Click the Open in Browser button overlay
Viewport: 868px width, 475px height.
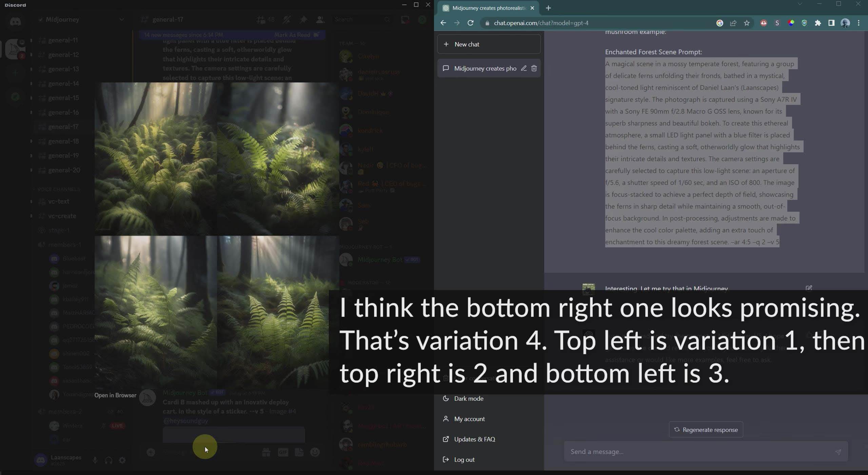pos(115,396)
